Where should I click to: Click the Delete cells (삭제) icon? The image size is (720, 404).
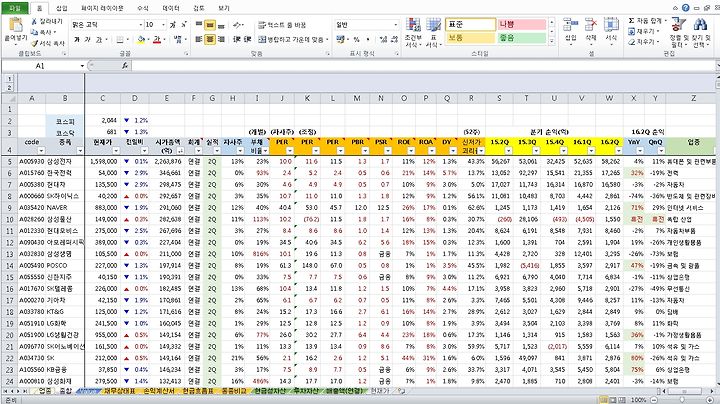591,26
